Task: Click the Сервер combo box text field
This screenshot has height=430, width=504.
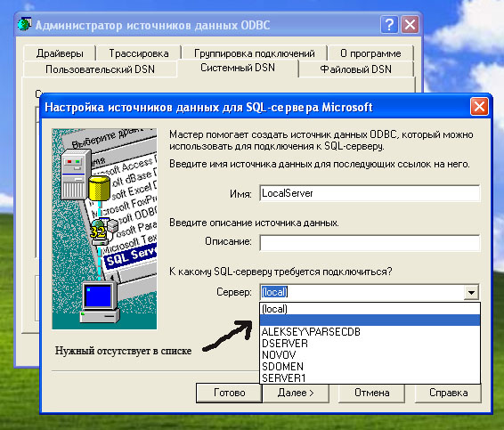Action: click(362, 292)
